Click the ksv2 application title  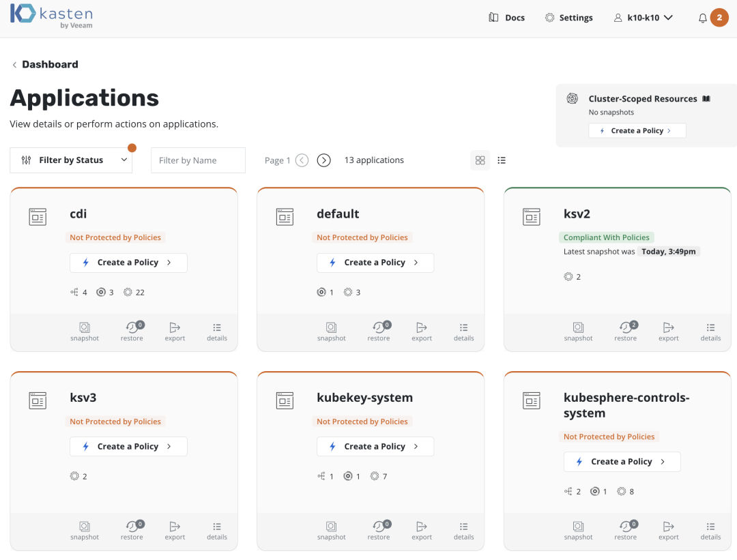577,214
